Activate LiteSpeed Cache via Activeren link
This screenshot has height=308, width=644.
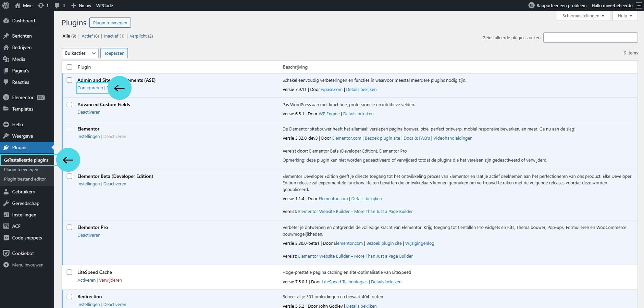tap(86, 280)
